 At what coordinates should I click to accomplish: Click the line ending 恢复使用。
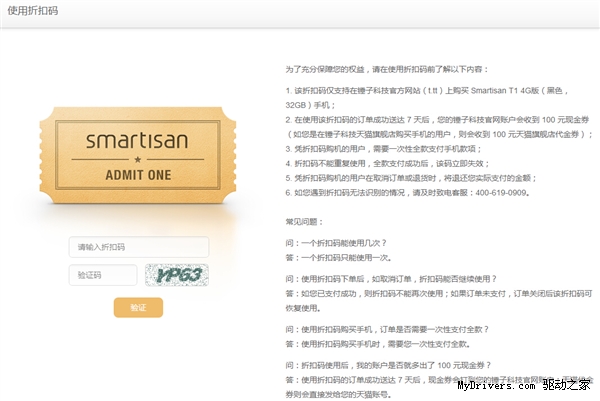point(303,308)
